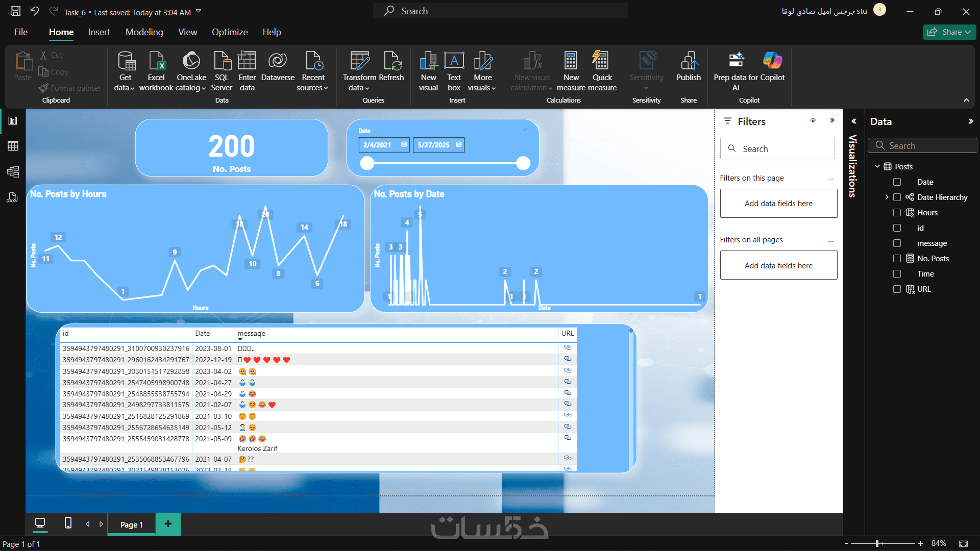The image size is (980, 551).
Task: Expand the Date Hierarchy field
Action: [887, 197]
